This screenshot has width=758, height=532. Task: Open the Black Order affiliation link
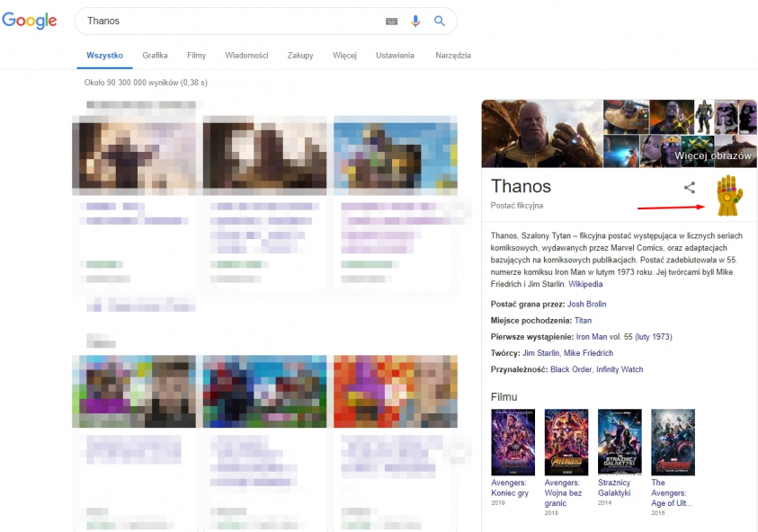click(572, 368)
